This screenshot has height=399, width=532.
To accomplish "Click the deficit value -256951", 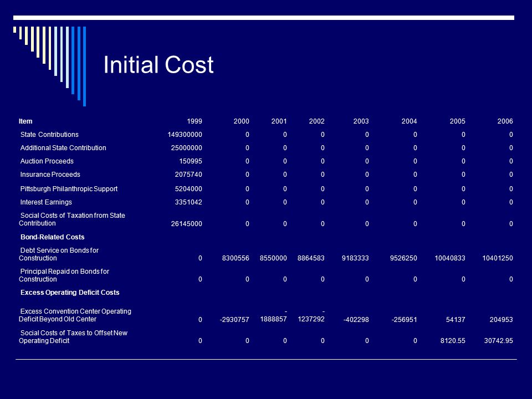I will coord(404,320).
